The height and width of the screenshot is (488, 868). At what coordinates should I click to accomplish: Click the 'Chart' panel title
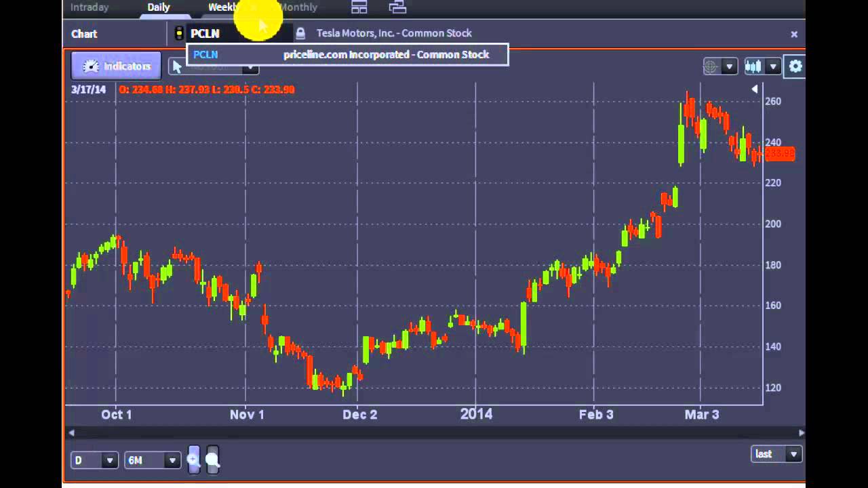click(x=84, y=34)
